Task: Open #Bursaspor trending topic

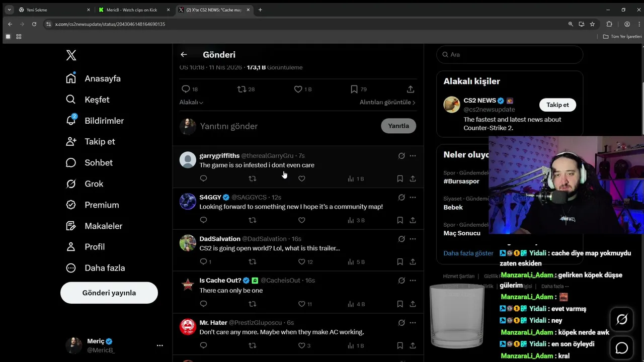Action: [x=461, y=181]
